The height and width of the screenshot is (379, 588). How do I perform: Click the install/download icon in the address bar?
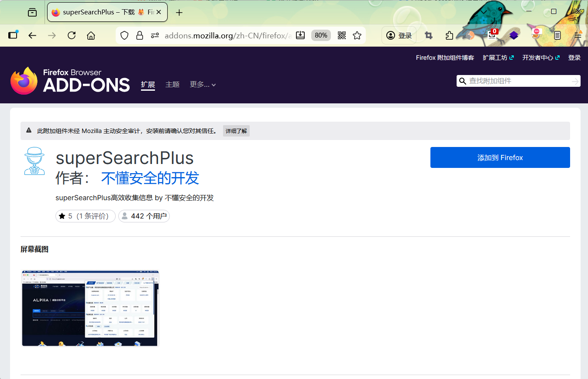(x=300, y=35)
